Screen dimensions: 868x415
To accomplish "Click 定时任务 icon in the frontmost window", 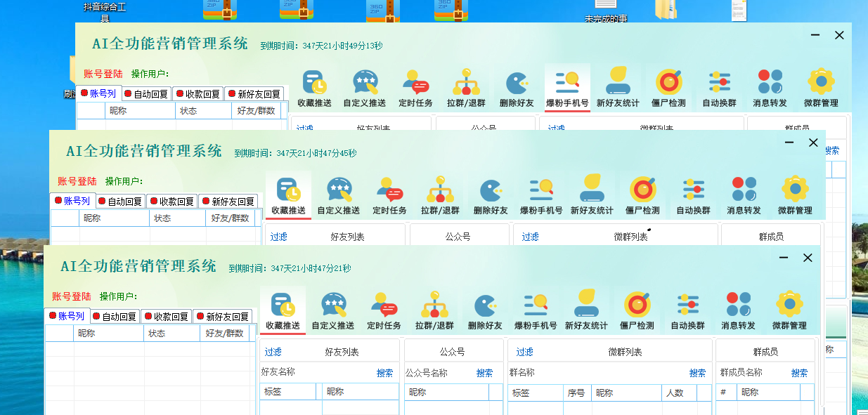I will pyautogui.click(x=384, y=310).
